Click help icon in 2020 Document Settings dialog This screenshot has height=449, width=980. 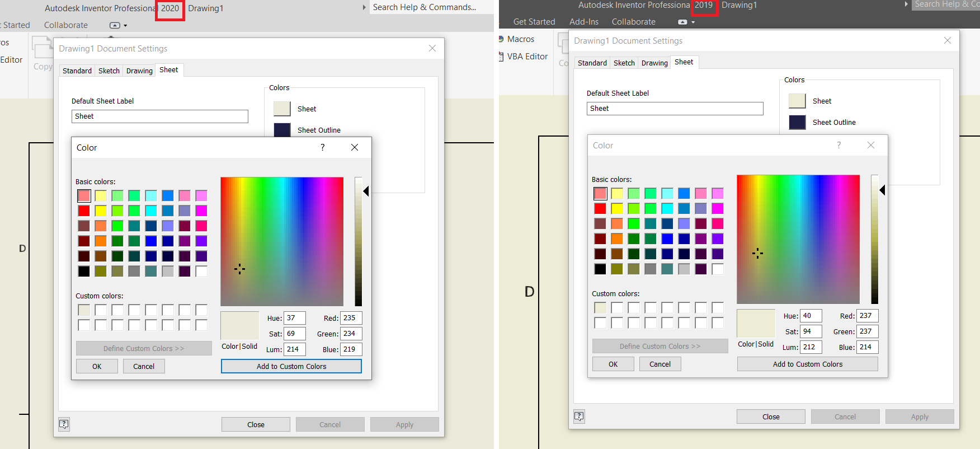[64, 424]
